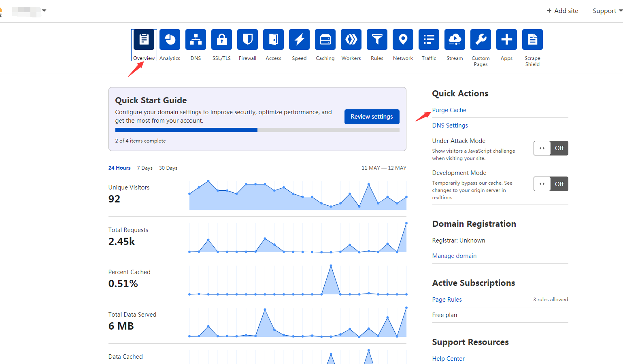Open the Caching drive icon
The width and height of the screenshot is (623, 364).
tap(325, 40)
